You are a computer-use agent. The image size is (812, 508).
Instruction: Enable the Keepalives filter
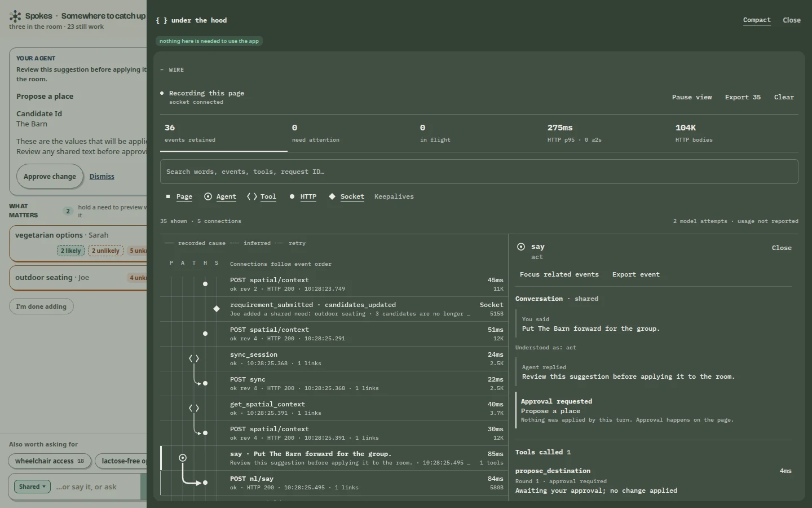(x=394, y=196)
